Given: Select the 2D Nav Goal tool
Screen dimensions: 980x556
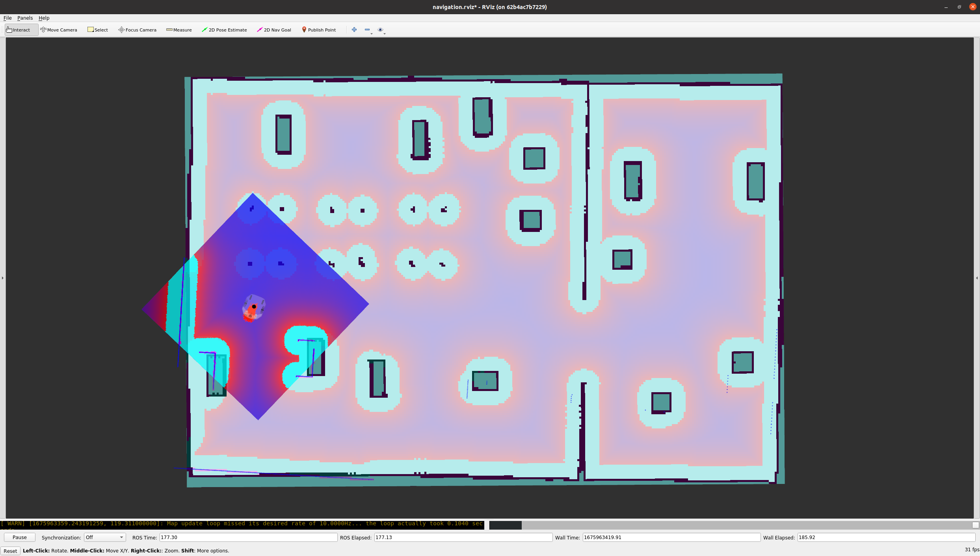Looking at the screenshot, I should coord(274,30).
